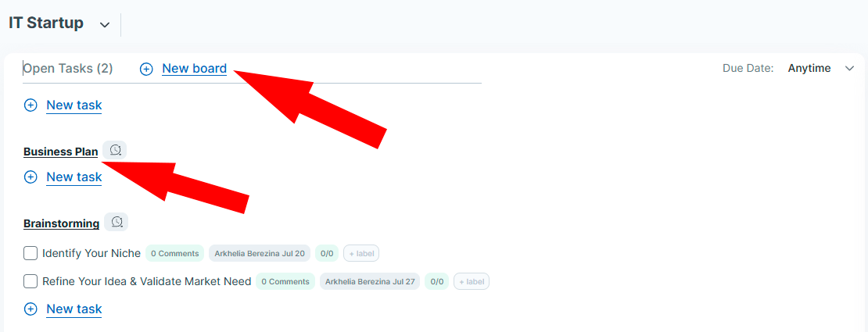Check the Identify Your Niche task
This screenshot has width=868, height=332.
30,253
